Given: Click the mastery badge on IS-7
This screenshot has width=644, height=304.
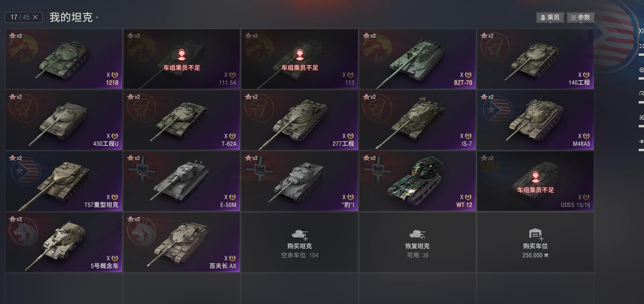Looking at the screenshot, I should [468, 136].
